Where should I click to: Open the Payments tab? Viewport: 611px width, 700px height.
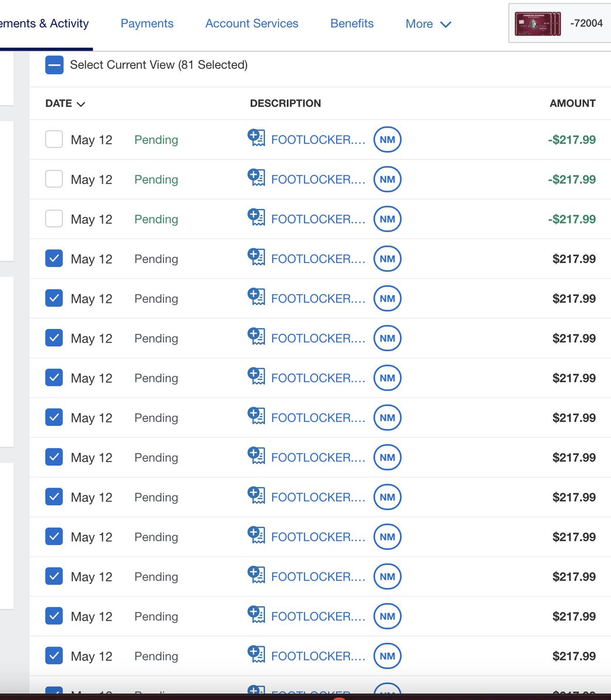pyautogui.click(x=147, y=24)
